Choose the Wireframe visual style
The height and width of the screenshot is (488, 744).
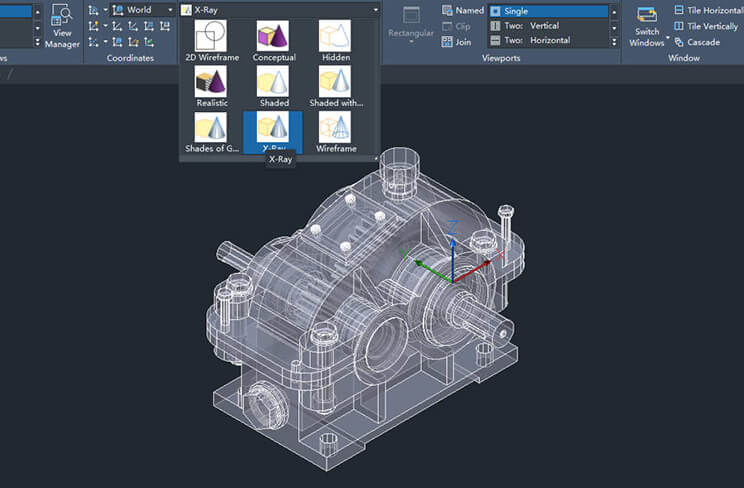(335, 132)
